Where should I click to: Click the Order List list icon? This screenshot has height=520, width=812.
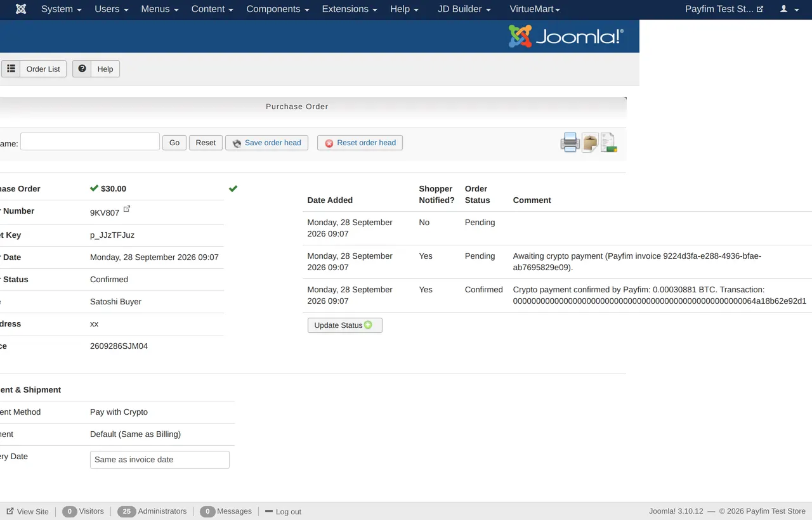(11, 68)
